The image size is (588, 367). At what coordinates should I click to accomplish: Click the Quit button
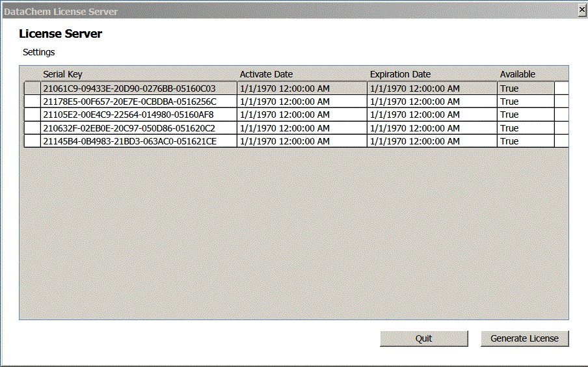423,338
